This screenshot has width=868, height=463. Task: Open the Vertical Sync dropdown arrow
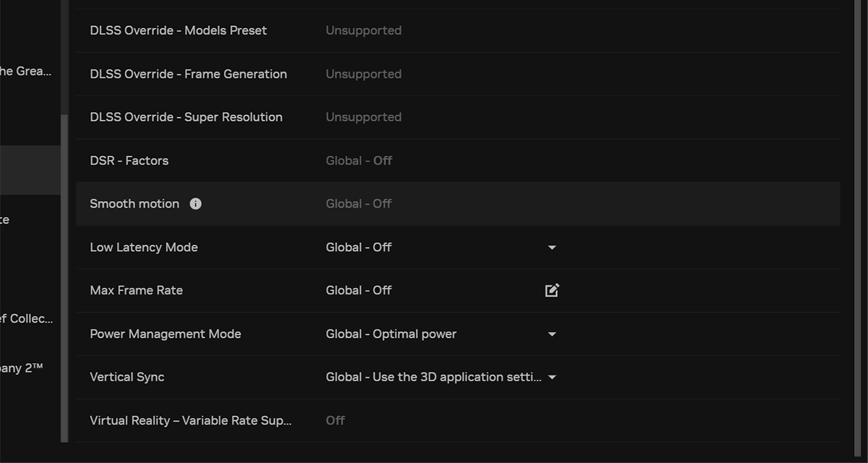pos(552,378)
